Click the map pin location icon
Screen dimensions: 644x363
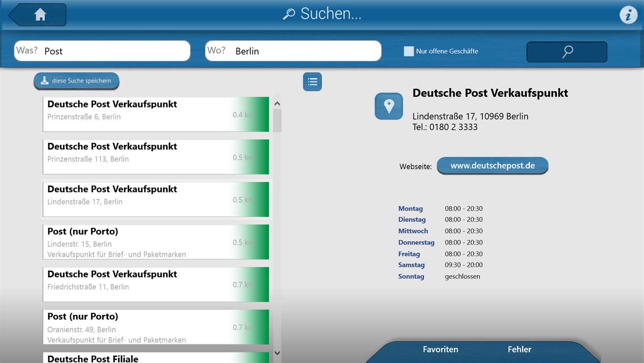(389, 106)
